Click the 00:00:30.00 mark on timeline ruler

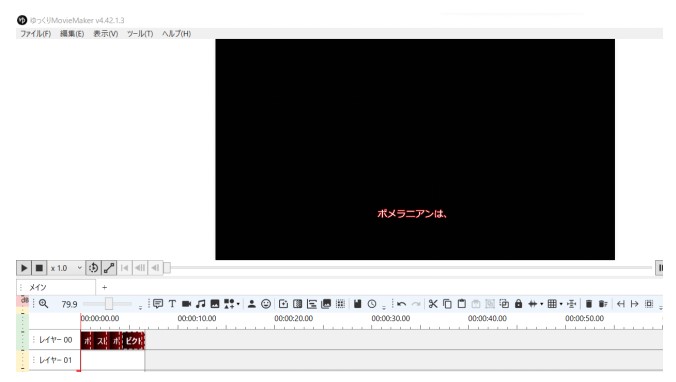point(391,319)
